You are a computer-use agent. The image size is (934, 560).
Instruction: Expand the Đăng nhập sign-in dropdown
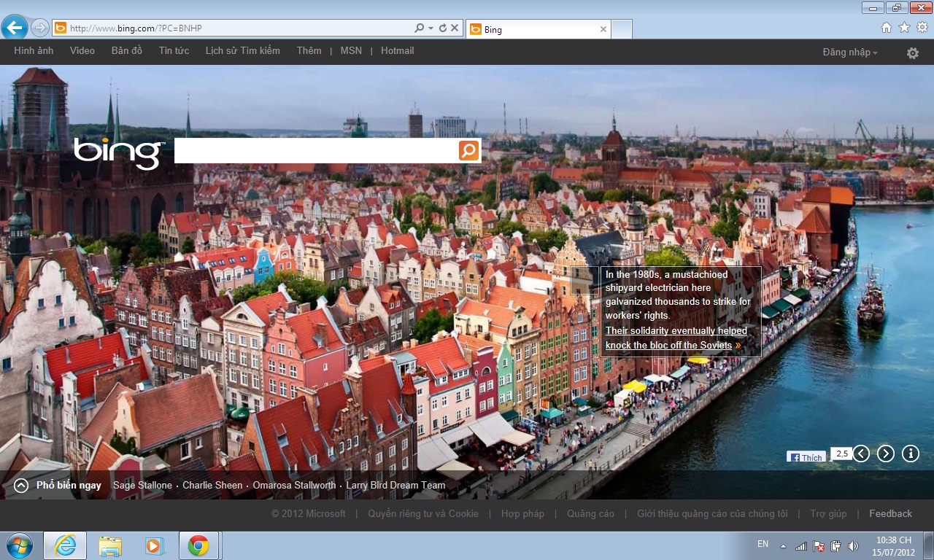coord(850,52)
